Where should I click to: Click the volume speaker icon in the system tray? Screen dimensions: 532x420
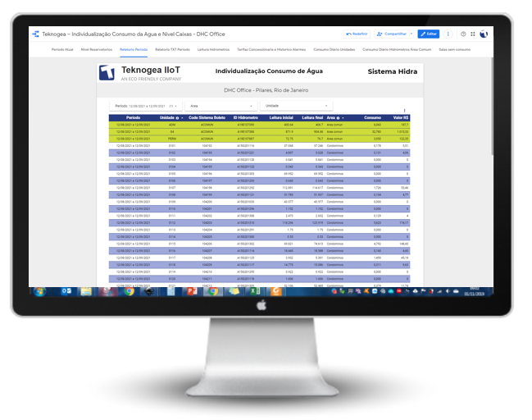click(448, 291)
